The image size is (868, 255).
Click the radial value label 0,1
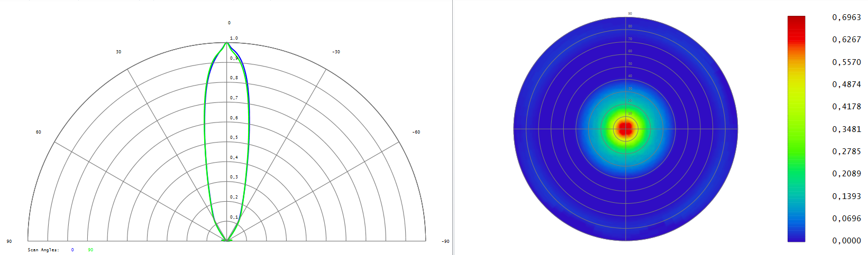coord(234,216)
